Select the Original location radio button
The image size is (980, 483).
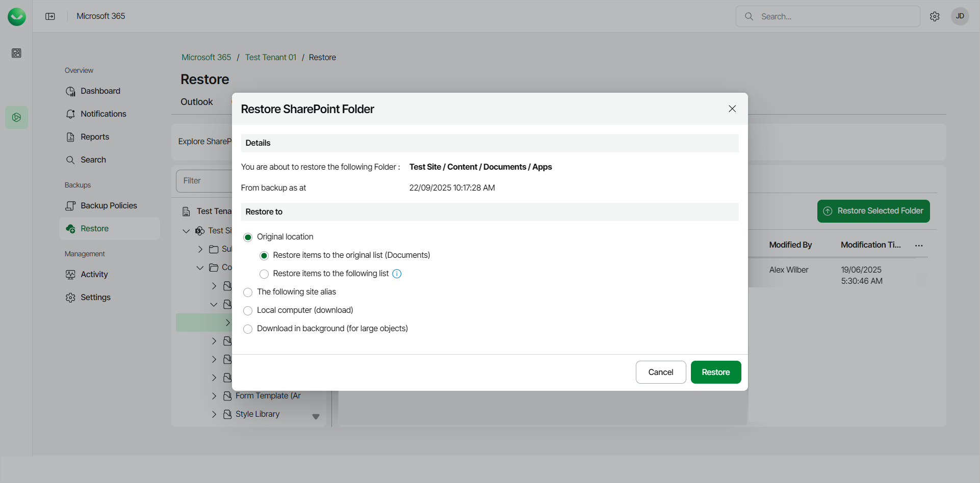(248, 237)
